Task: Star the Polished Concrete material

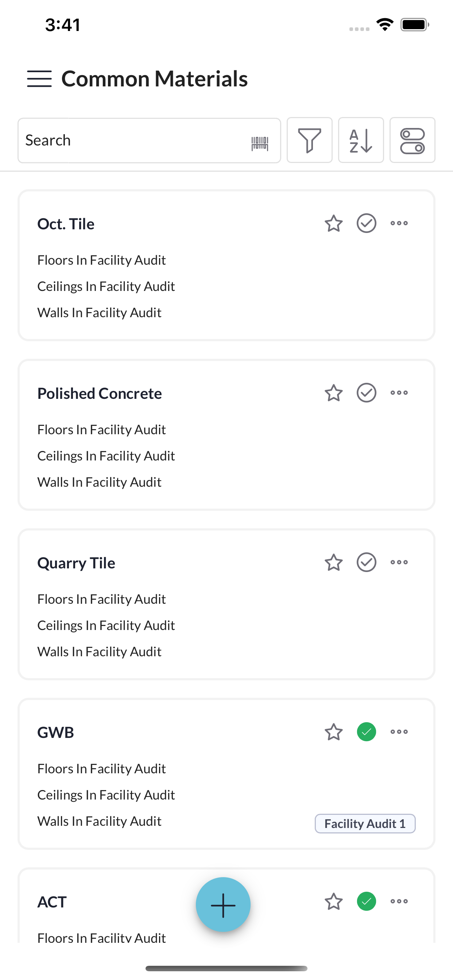Action: (x=333, y=393)
